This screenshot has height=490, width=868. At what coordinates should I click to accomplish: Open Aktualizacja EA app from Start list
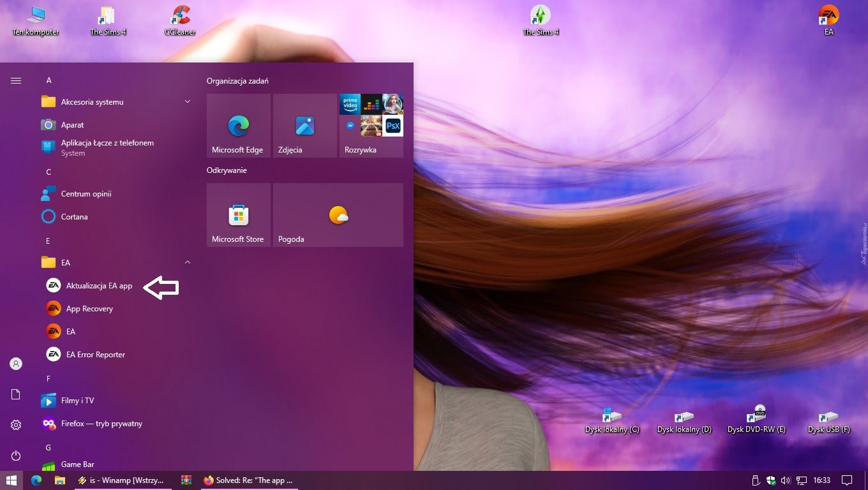(x=99, y=286)
